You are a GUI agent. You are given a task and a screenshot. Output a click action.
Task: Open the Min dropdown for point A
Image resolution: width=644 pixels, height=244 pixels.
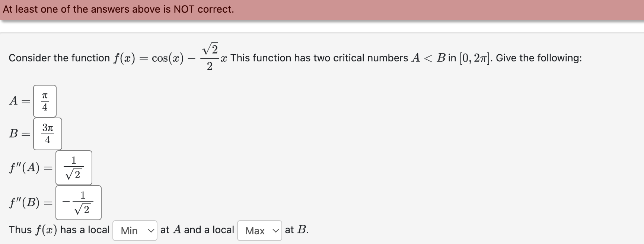coord(135,231)
